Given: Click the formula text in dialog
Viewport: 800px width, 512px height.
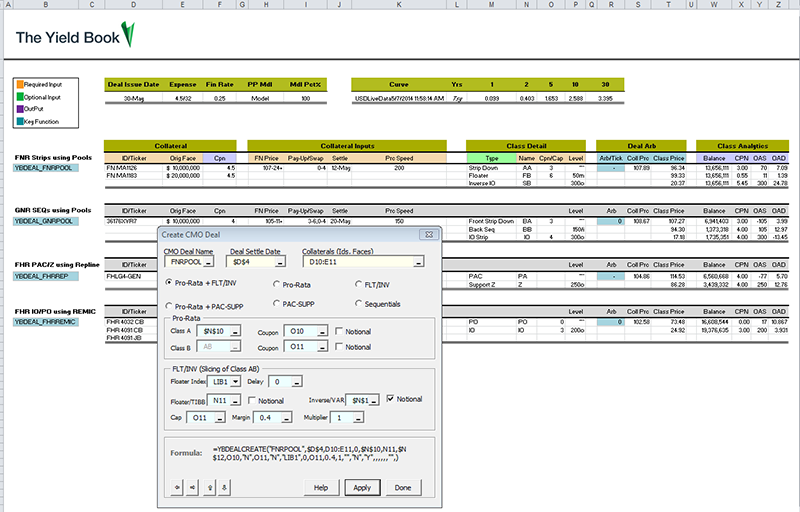Looking at the screenshot, I should [x=310, y=453].
